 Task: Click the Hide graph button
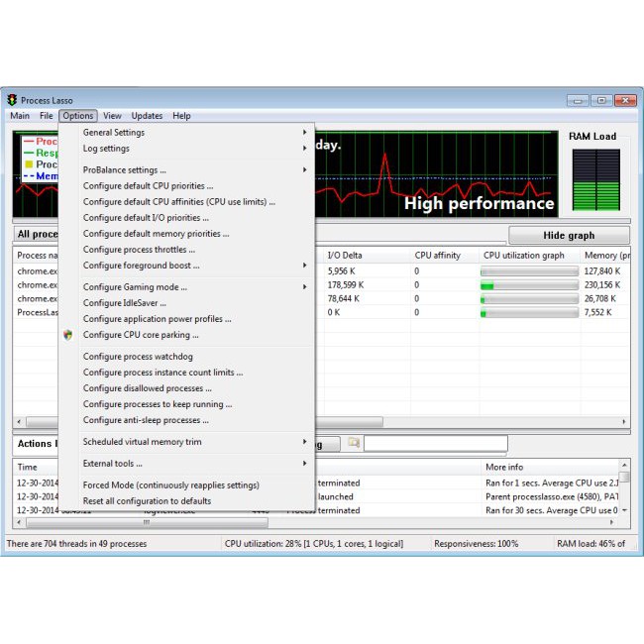[x=569, y=236]
